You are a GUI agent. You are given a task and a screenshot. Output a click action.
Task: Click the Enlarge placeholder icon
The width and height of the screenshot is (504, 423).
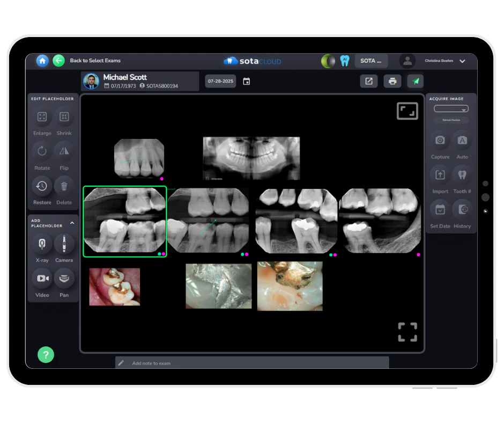point(42,117)
